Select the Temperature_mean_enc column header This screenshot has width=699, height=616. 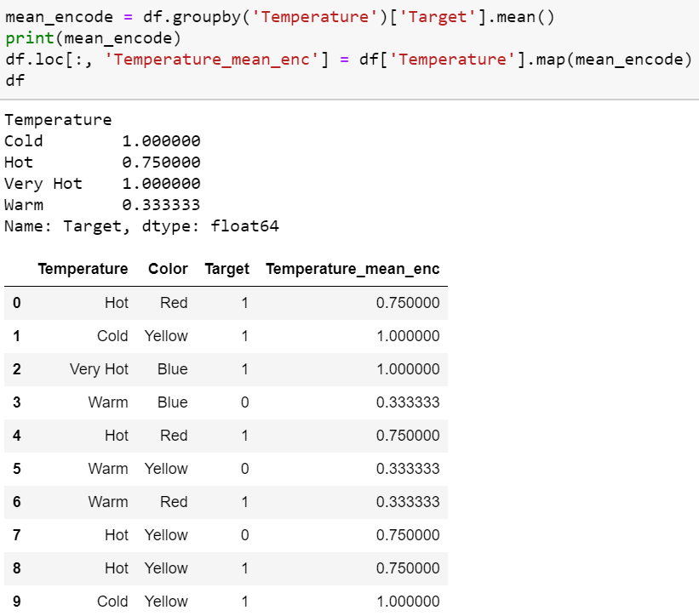[x=352, y=269]
